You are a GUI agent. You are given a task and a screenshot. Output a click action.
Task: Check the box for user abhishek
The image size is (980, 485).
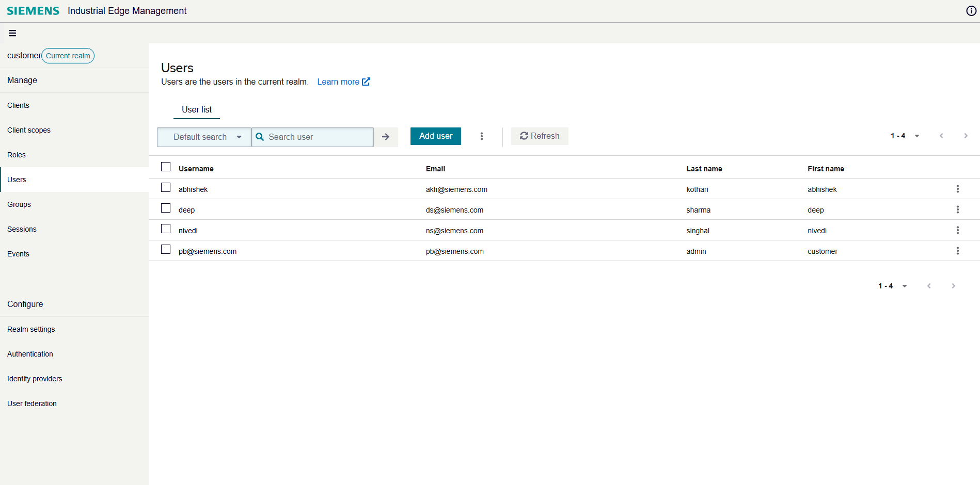(x=166, y=187)
